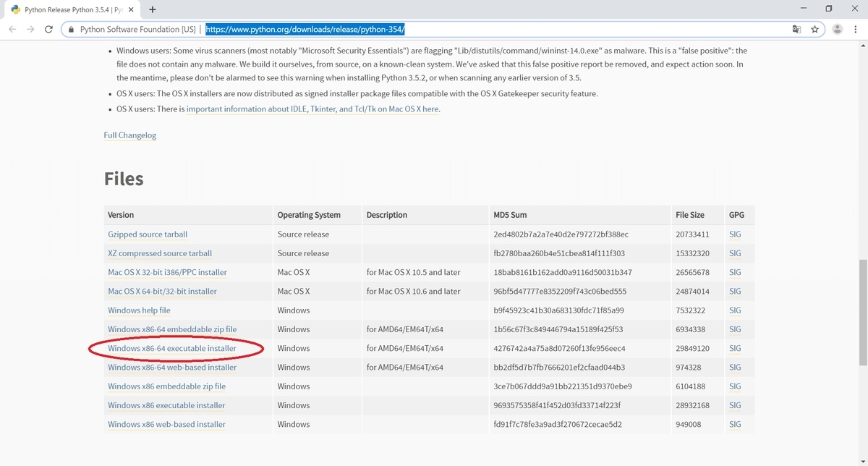Viewport: 868px width, 466px height.
Task: Open SIG link for Gzipped source tarball
Action: pyautogui.click(x=735, y=234)
